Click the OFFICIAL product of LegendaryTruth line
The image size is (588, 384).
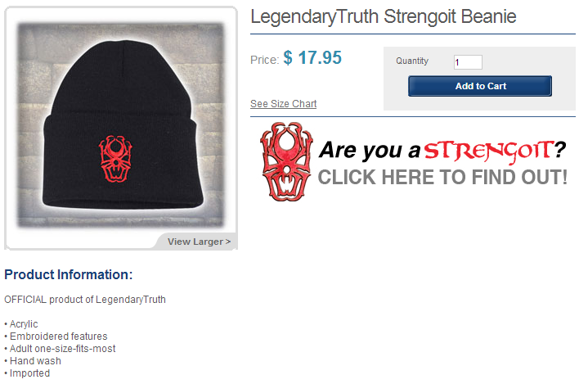click(x=85, y=300)
